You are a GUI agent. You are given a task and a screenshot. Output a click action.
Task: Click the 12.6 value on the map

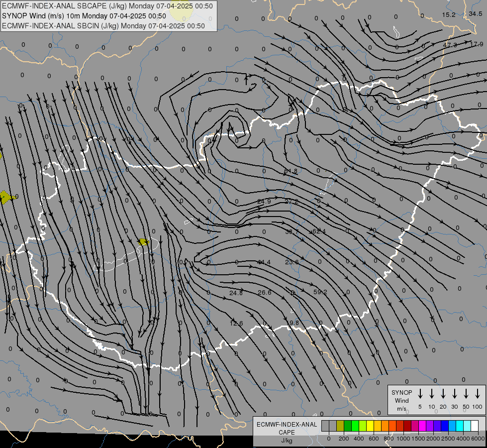[236, 324]
